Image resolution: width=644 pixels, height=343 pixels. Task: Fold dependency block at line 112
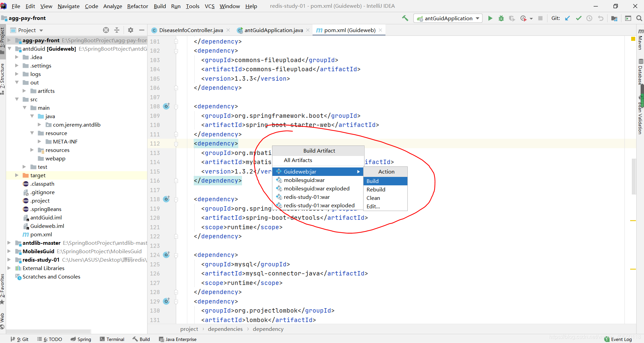point(176,143)
